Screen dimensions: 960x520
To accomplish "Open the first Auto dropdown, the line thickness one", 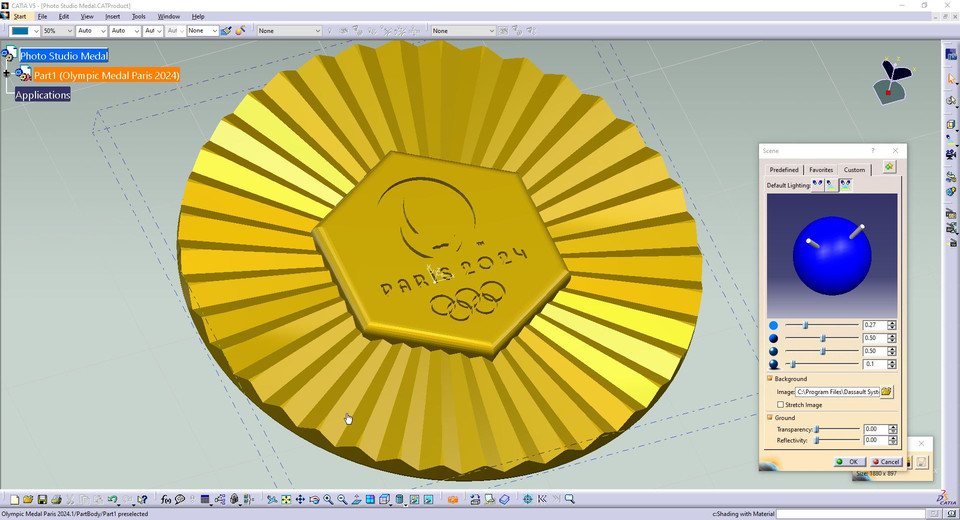I will [103, 31].
